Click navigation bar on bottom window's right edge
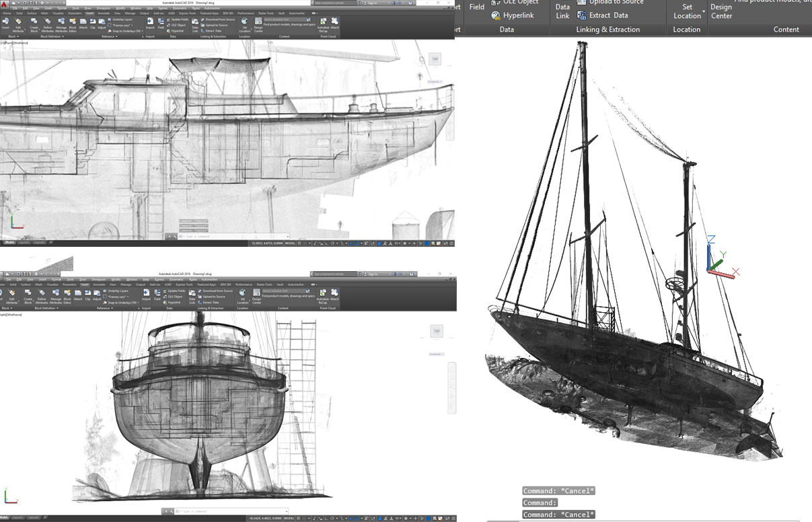 click(x=453, y=388)
